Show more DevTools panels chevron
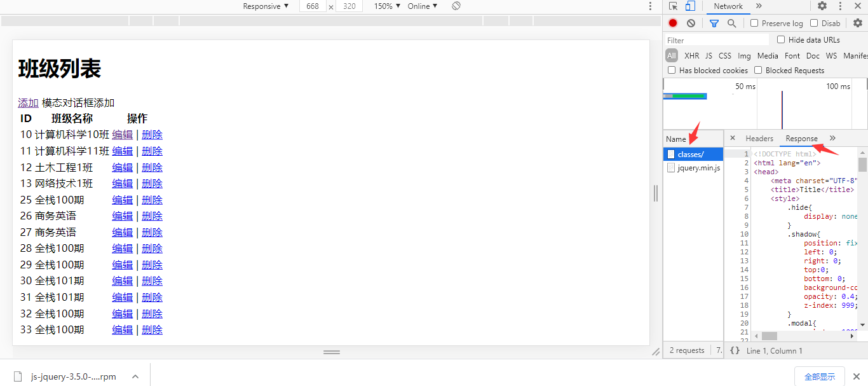Screen dimensions: 868x386 759,6
